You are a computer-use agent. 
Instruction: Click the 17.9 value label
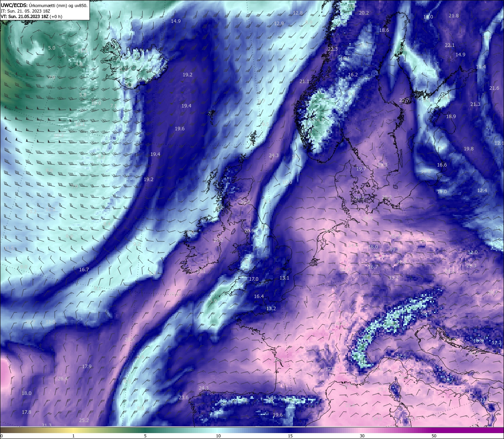pos(87,367)
